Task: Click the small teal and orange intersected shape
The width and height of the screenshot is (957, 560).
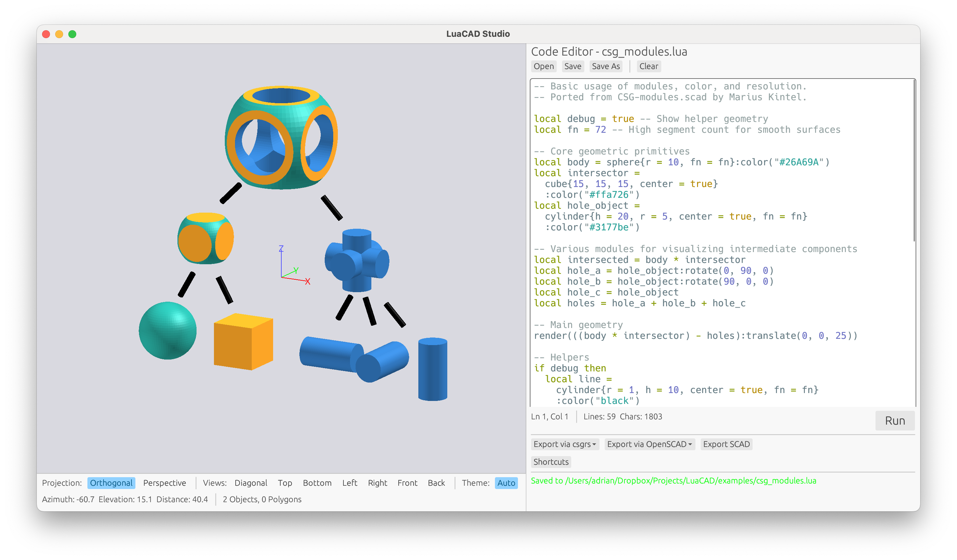Action: [205, 238]
